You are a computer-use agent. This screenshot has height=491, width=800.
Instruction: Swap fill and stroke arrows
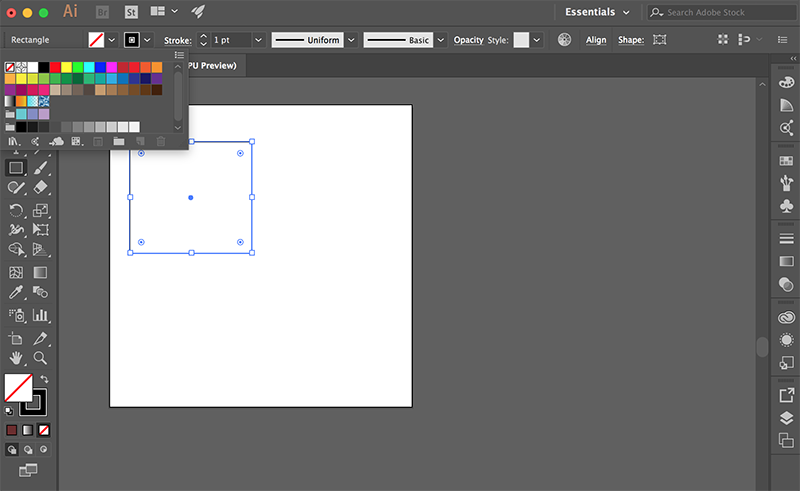pos(44,379)
